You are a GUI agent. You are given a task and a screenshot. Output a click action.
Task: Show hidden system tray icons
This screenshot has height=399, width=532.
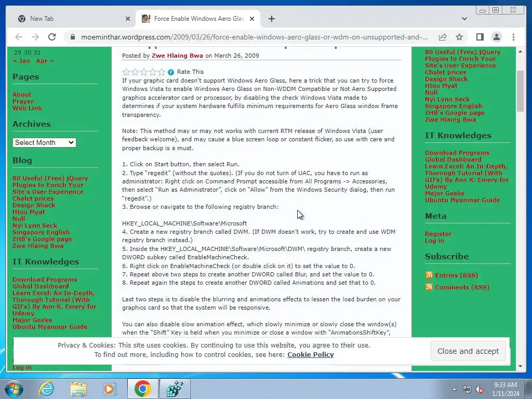454,389
